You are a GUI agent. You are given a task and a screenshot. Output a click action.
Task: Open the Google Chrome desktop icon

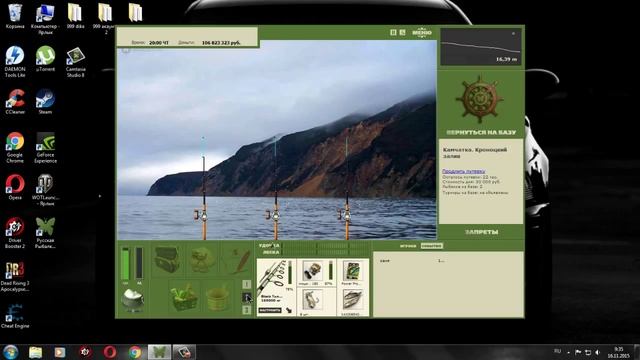(x=15, y=147)
